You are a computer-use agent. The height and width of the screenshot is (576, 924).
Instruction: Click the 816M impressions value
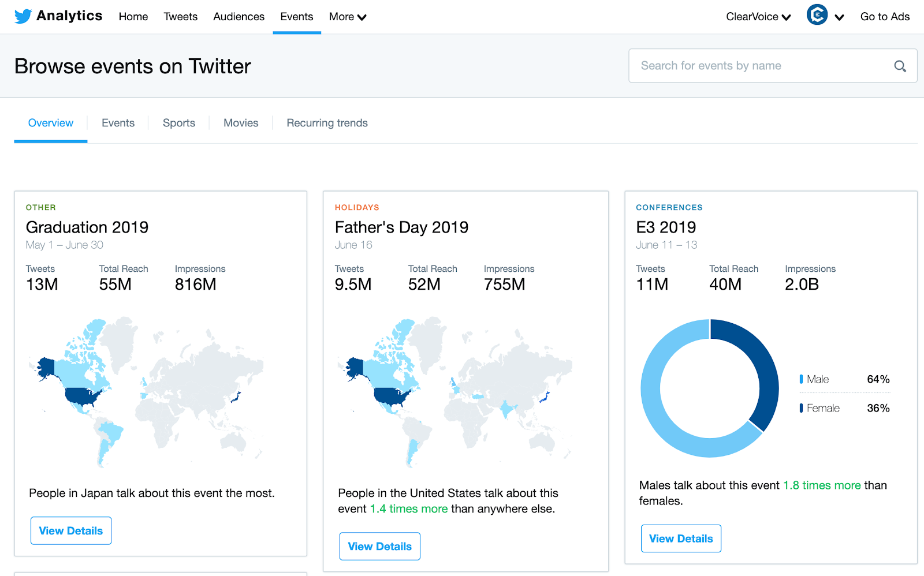196,285
